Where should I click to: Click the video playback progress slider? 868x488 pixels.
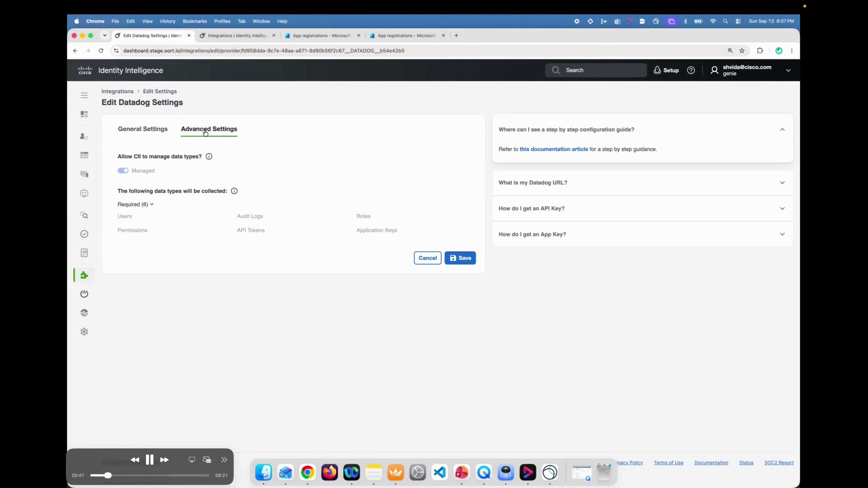150,475
